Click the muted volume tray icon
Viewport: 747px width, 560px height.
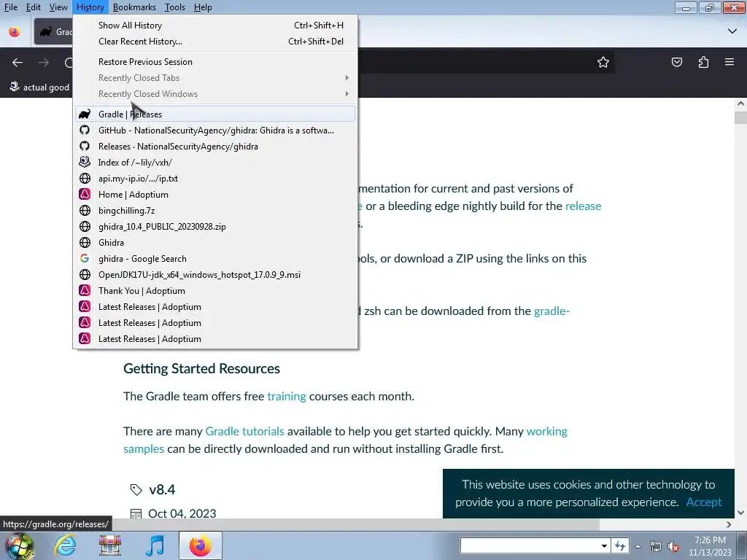[673, 546]
